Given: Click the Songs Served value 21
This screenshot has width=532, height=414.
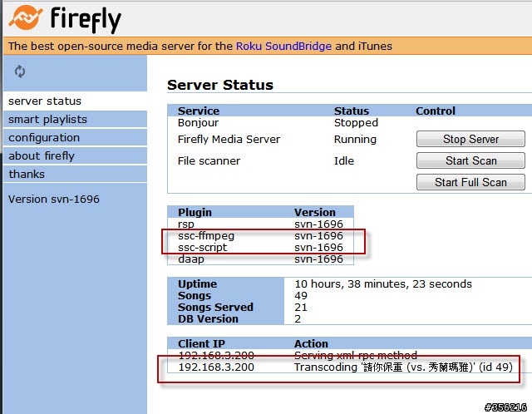Looking at the screenshot, I should (x=301, y=308).
